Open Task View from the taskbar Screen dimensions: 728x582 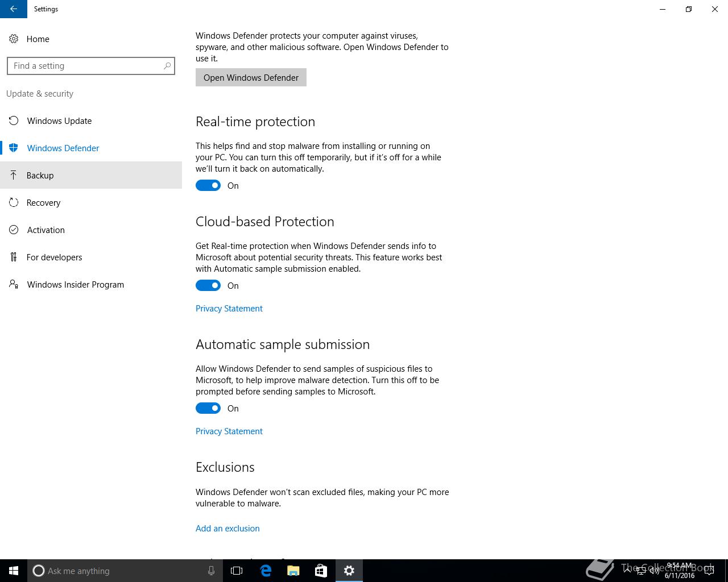tap(237, 571)
